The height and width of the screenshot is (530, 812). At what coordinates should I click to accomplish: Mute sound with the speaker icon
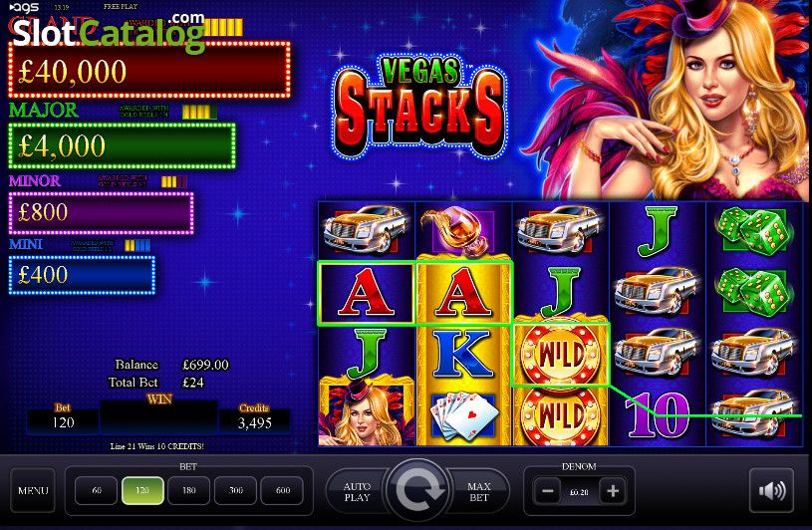click(x=771, y=491)
